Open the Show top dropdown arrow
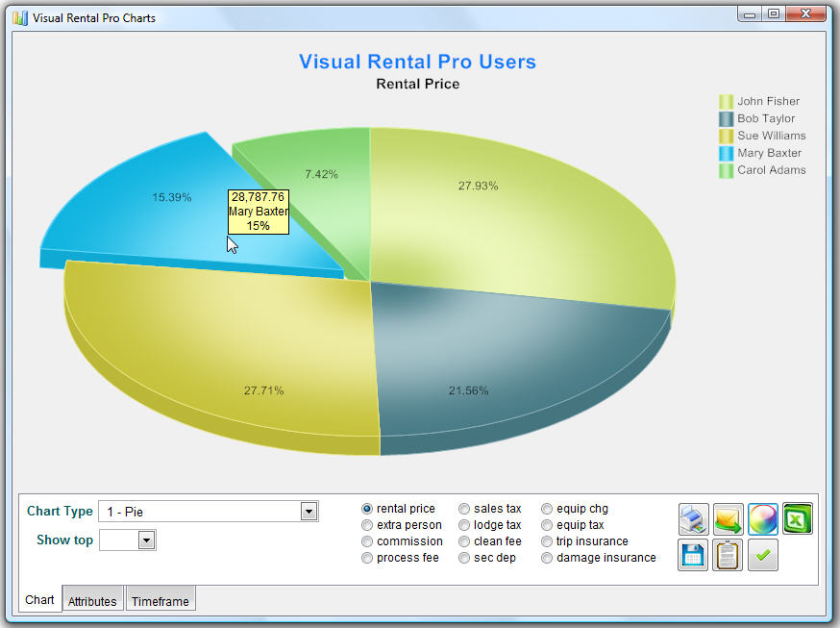 click(146, 540)
